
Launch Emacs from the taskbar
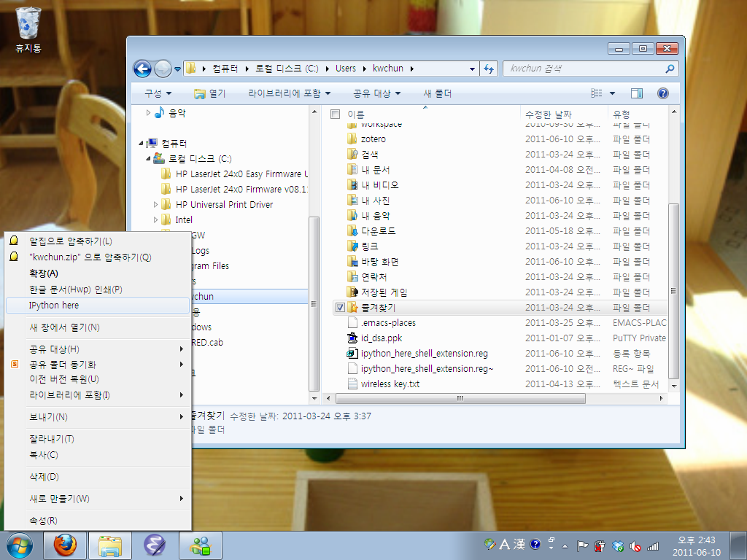[155, 545]
